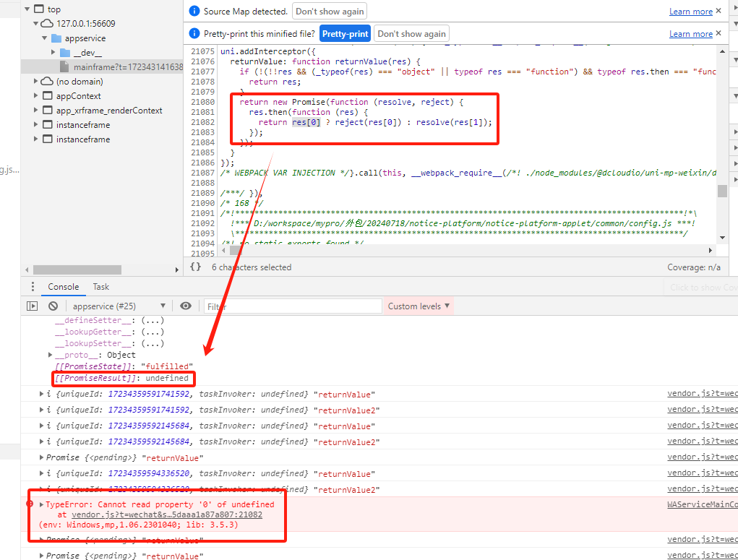Click [[PromiseState]]: "fulfilled" entry
Screen dimensions: 738x560
[124, 366]
